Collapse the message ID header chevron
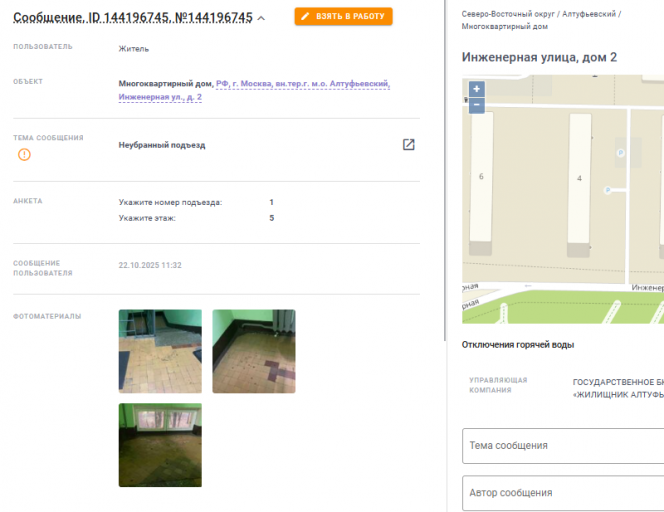Screen dimensions: 664x512 [261, 18]
